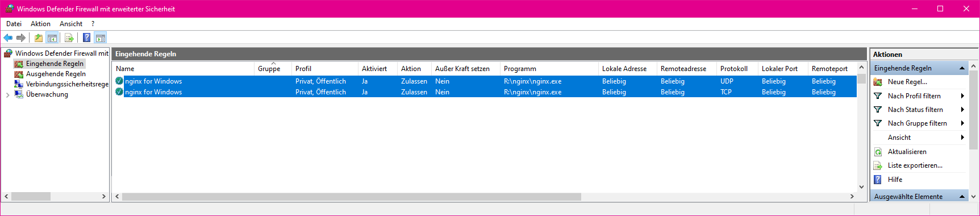Click Hilfe in the Aktionen pane

[x=895, y=180]
